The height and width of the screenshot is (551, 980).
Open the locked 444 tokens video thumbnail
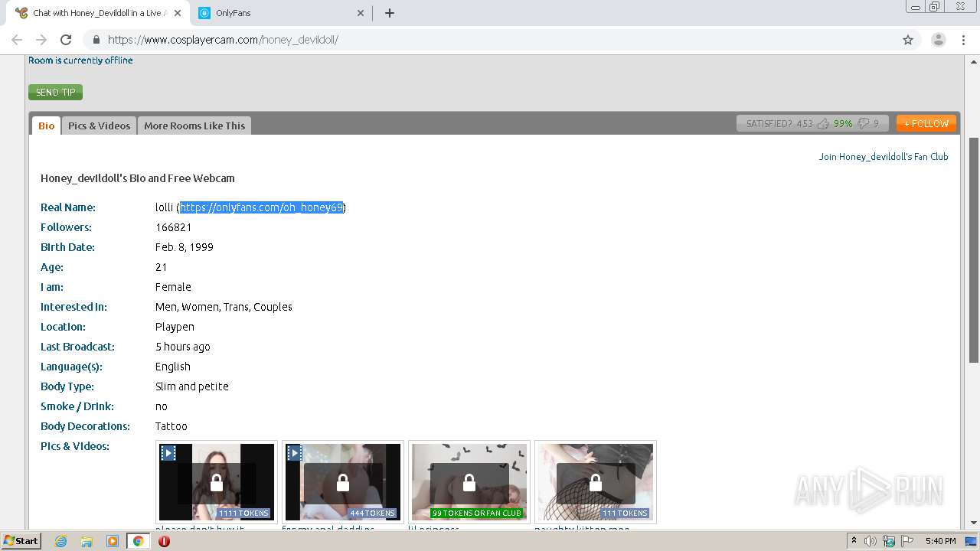pyautogui.click(x=343, y=482)
